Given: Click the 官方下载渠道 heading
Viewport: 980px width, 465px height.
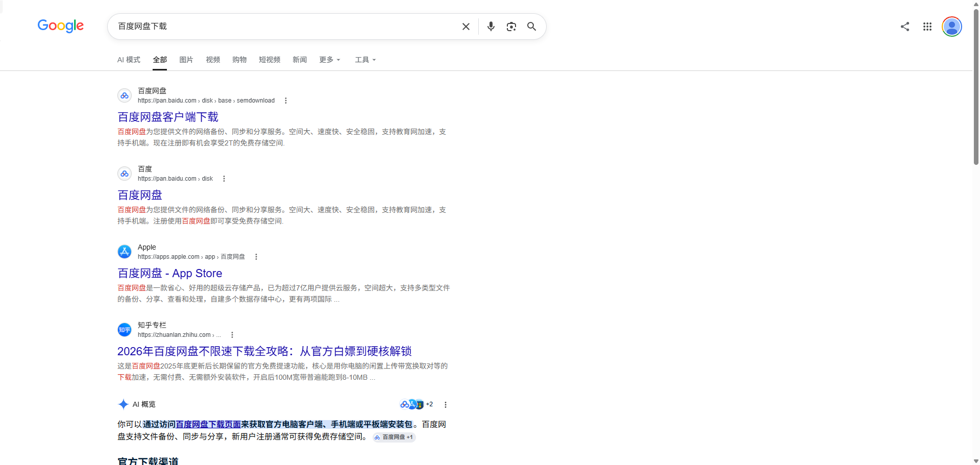Looking at the screenshot, I should click(x=148, y=461).
